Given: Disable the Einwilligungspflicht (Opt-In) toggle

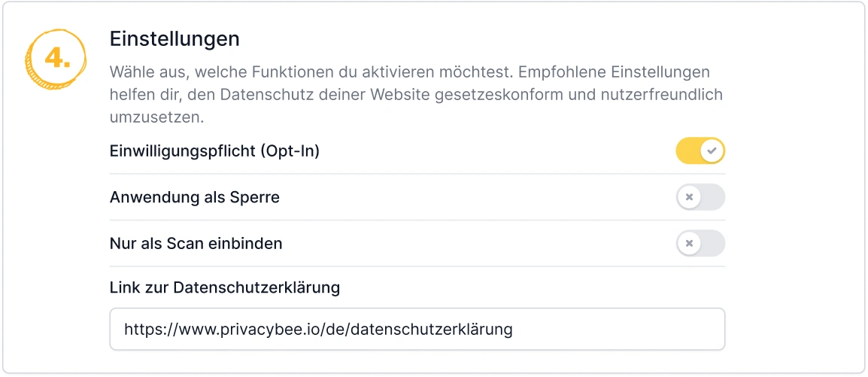Looking at the screenshot, I should click(700, 151).
